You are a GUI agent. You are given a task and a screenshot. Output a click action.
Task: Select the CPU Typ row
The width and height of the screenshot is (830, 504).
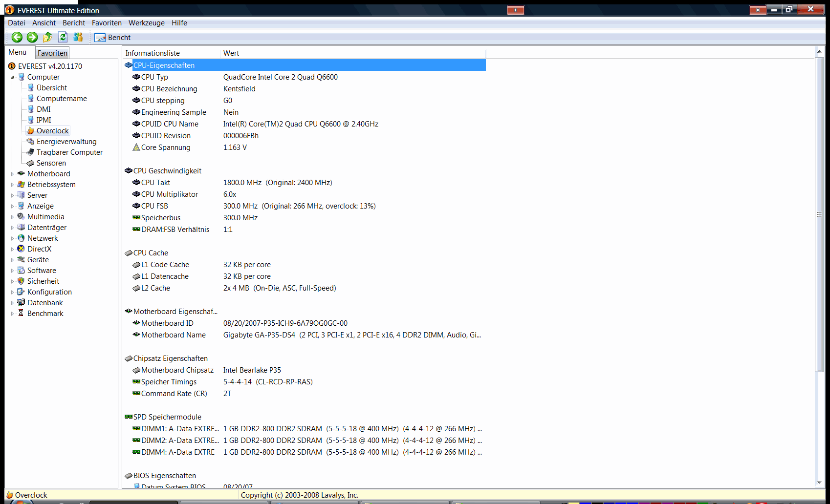tap(305, 77)
